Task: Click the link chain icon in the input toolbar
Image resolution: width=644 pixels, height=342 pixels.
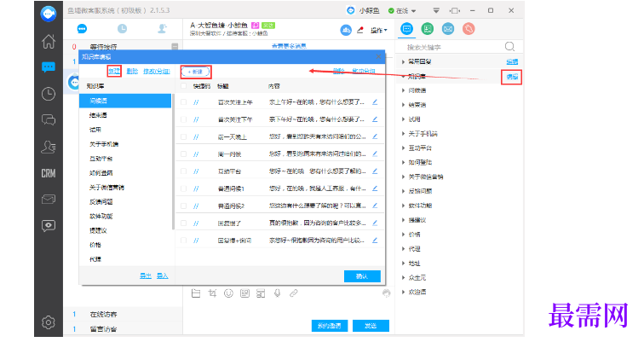Action: pyautogui.click(x=293, y=293)
